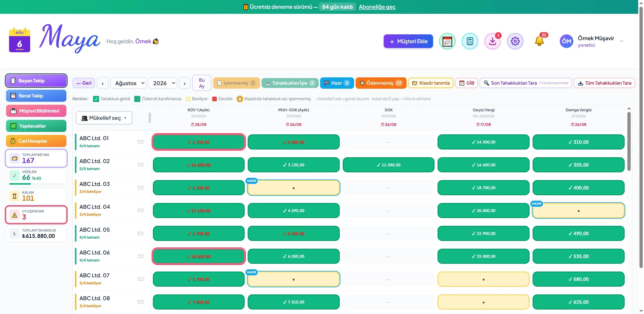
Task: Open the calculator icon in header
Action: [470, 41]
